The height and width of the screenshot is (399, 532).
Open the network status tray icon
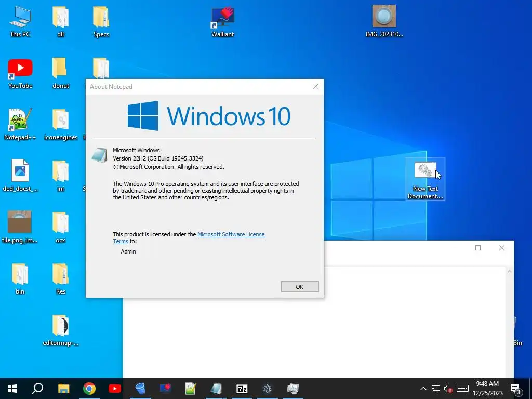pyautogui.click(x=436, y=389)
